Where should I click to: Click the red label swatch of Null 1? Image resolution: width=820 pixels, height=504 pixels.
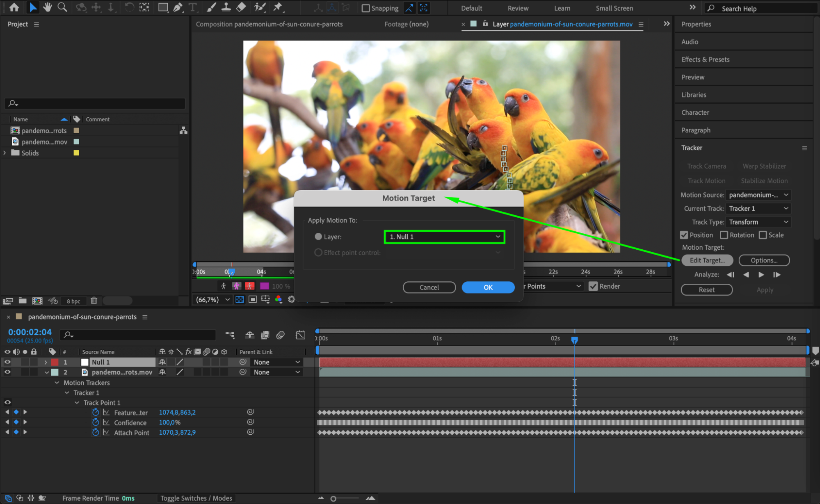(55, 362)
